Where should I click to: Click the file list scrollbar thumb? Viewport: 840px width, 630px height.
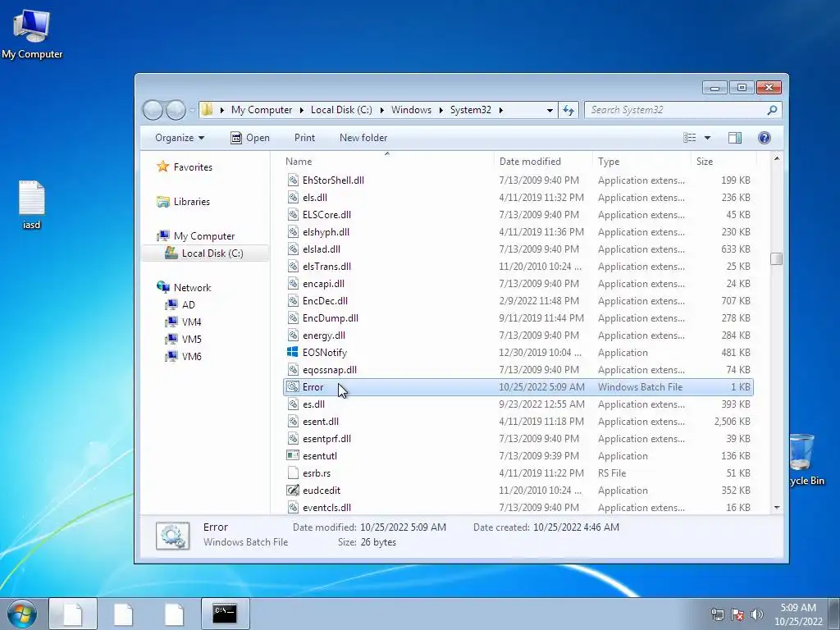click(x=777, y=258)
